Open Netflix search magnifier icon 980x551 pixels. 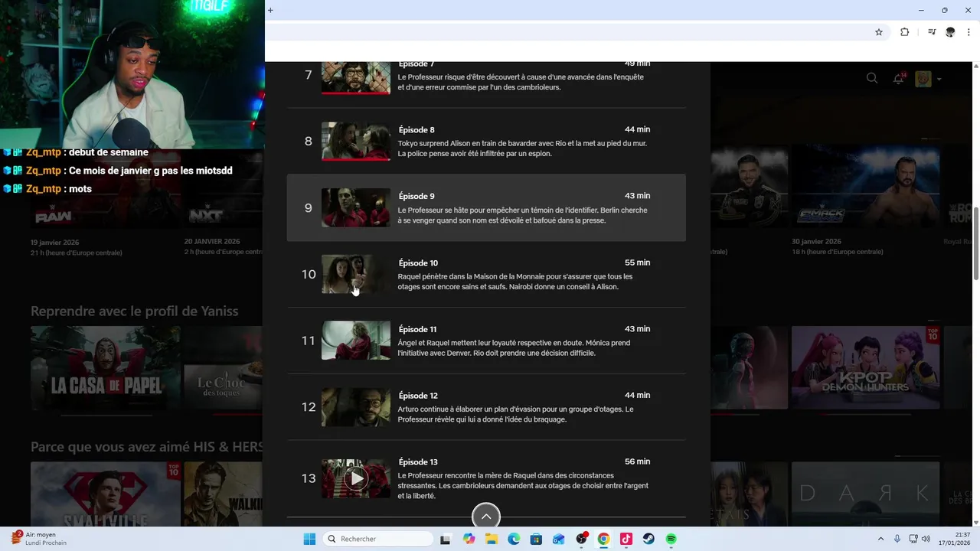point(872,78)
